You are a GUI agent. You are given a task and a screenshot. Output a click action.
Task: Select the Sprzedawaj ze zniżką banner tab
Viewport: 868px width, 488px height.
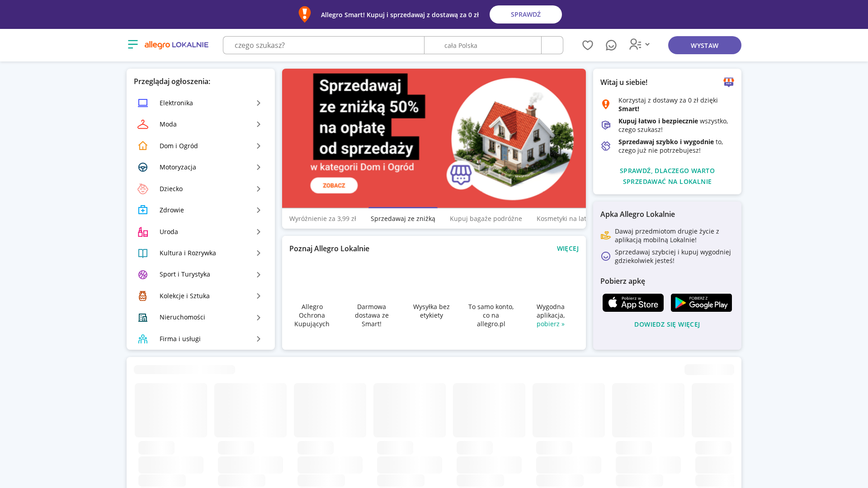pyautogui.click(x=403, y=219)
